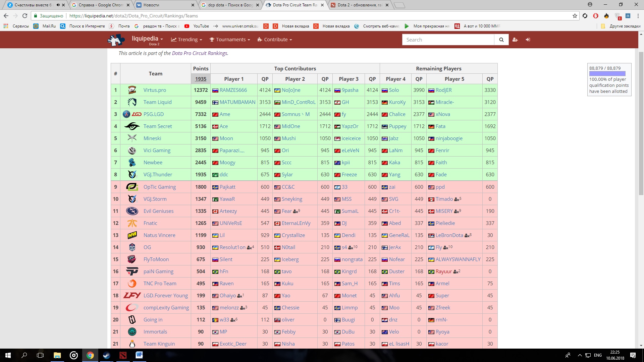
Task: Click the log in arrow icon
Action: pos(528,40)
